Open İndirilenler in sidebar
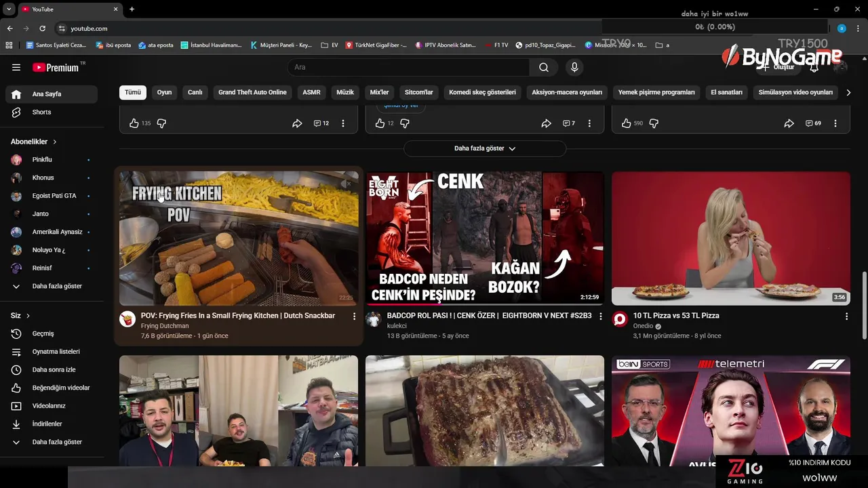 (x=52, y=424)
